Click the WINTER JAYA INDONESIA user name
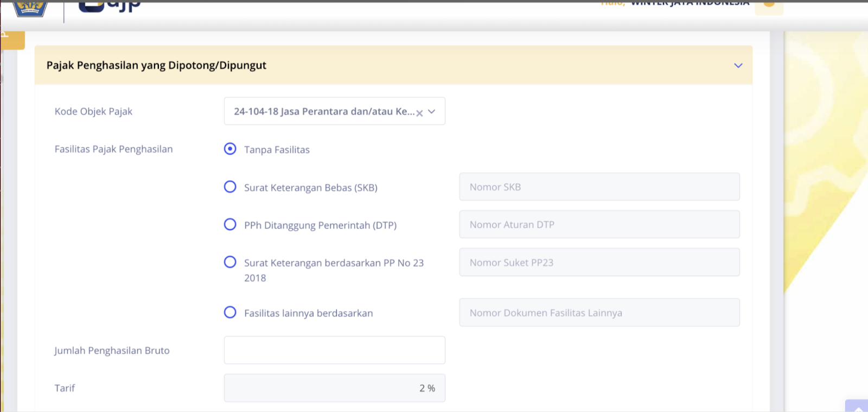Screen dimensions: 868x412 click(x=690, y=3)
